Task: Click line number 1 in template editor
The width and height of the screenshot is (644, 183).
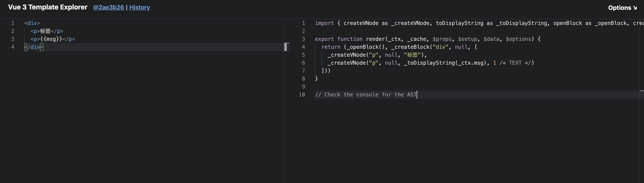Action: point(12,23)
